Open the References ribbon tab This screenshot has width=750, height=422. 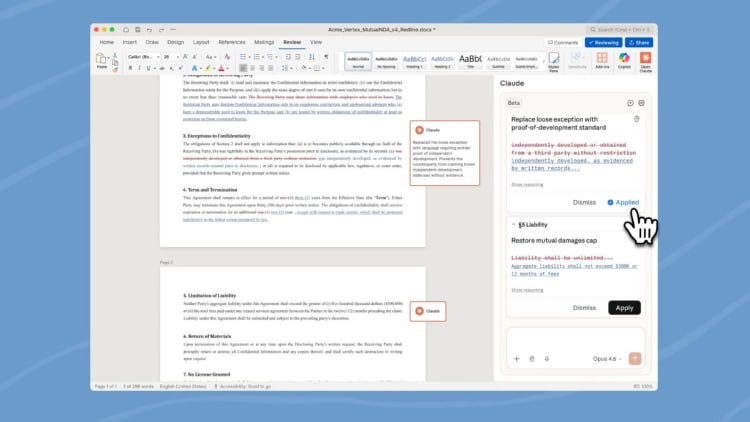click(232, 42)
